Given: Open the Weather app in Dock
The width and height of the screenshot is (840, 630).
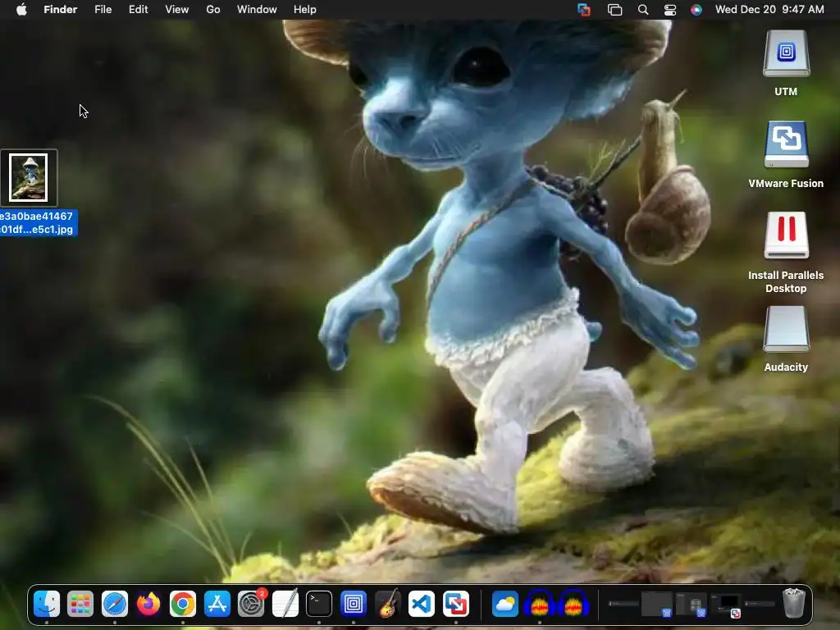Looking at the screenshot, I should [x=504, y=604].
